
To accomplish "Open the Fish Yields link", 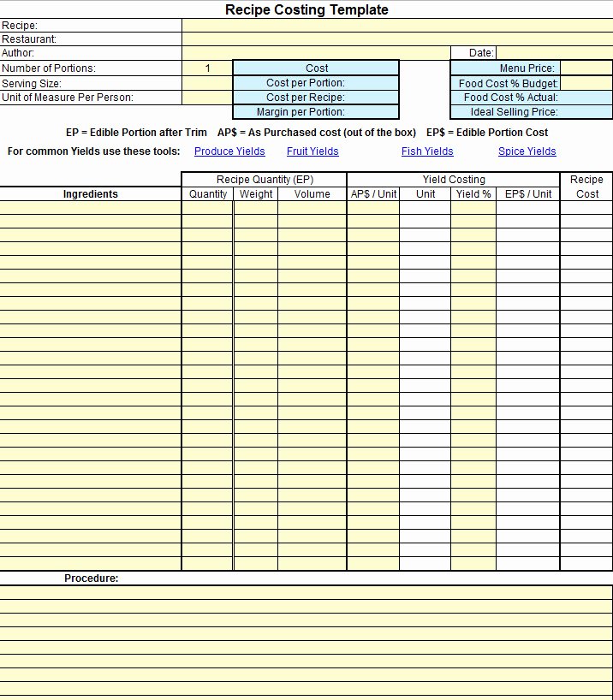I will tap(427, 151).
